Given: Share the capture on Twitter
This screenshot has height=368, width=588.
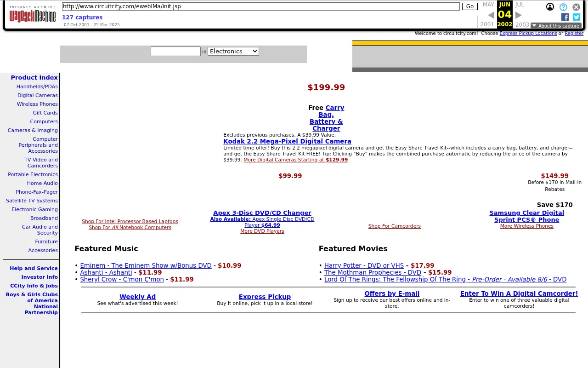Looking at the screenshot, I should click(577, 17).
